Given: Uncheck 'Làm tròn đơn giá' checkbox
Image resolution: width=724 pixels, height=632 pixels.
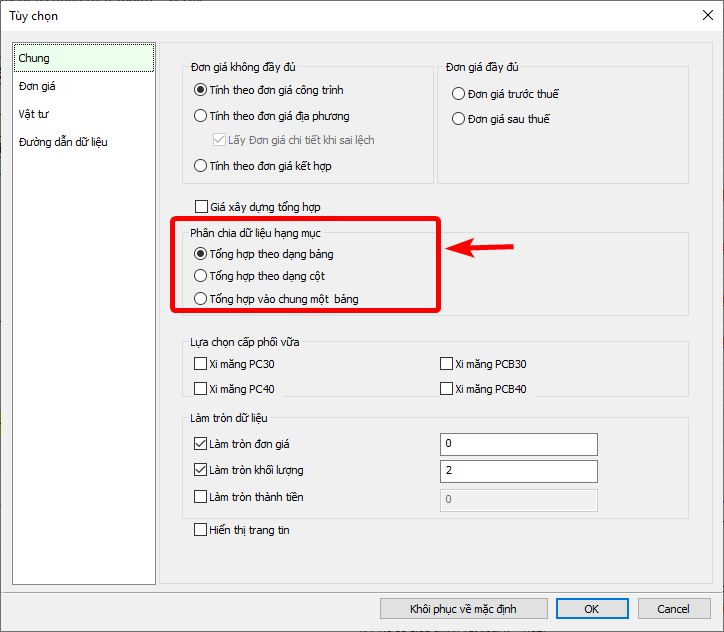Looking at the screenshot, I should [200, 444].
